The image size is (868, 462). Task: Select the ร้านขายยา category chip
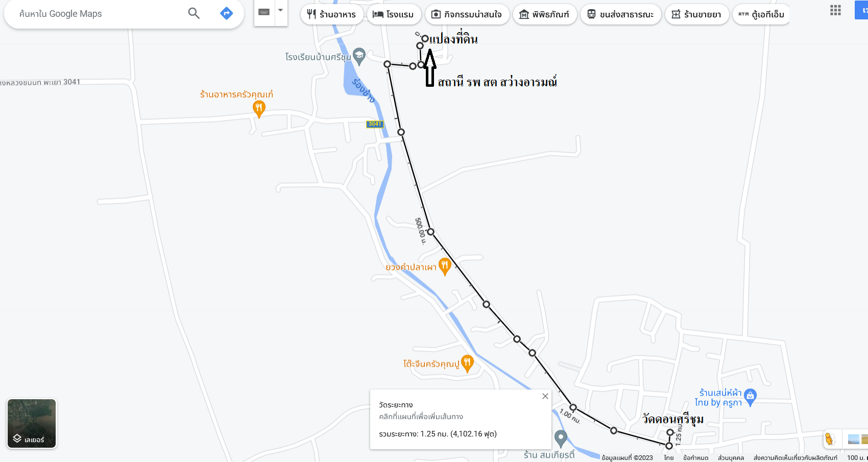click(697, 14)
